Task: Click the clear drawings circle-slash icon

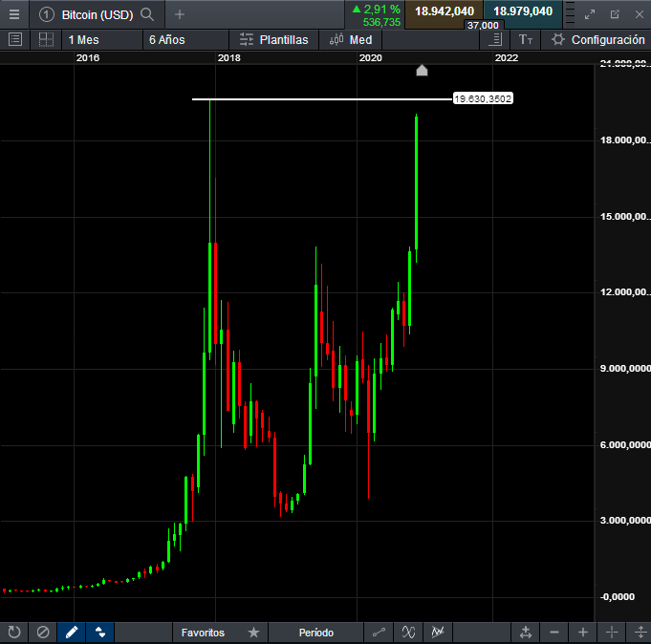Action: [x=43, y=633]
